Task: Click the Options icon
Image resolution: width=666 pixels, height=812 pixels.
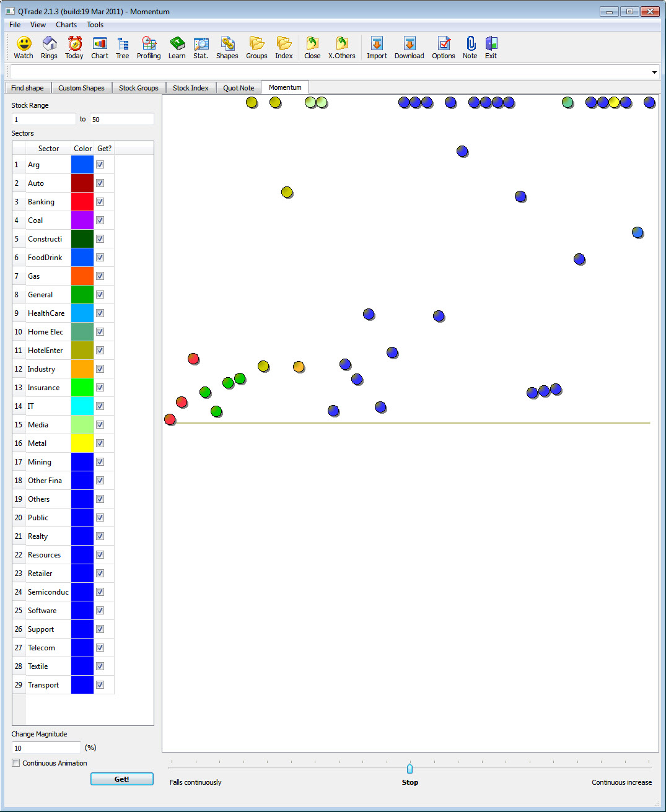Action: (x=443, y=46)
